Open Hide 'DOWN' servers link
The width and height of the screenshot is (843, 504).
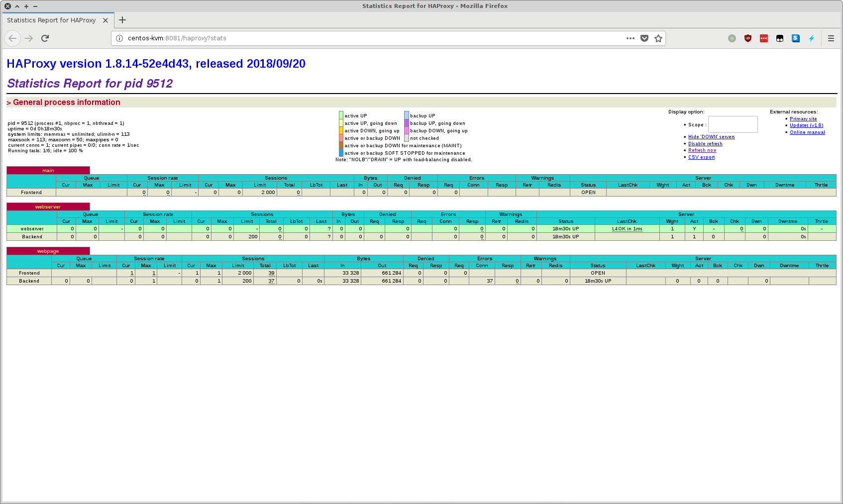pos(711,137)
